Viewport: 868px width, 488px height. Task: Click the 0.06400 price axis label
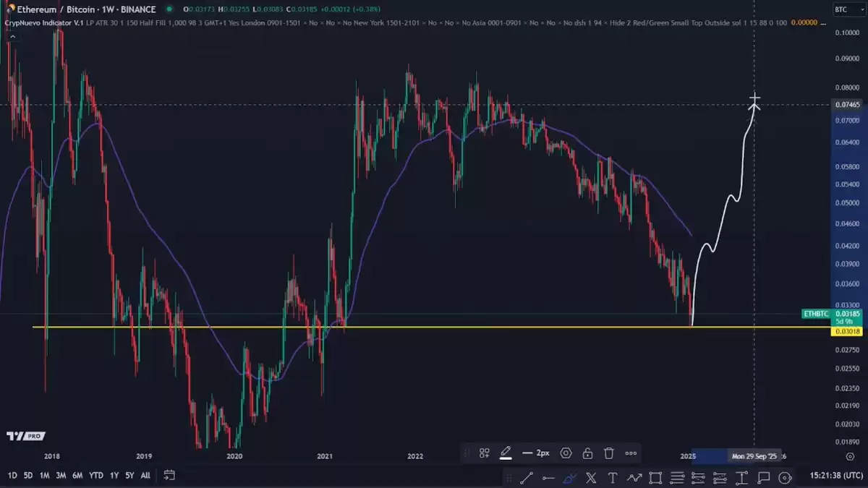[847, 142]
